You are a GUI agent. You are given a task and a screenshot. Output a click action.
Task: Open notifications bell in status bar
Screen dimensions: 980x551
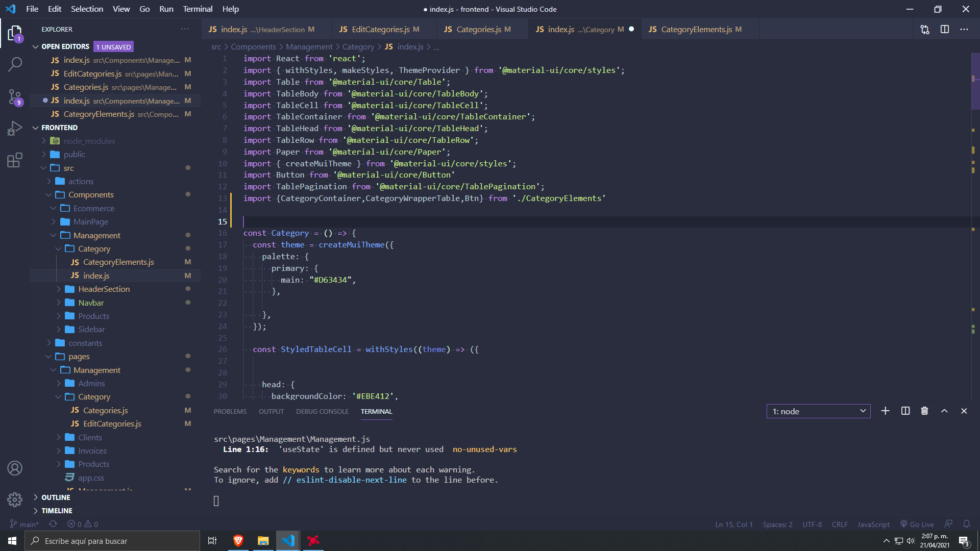point(967,524)
